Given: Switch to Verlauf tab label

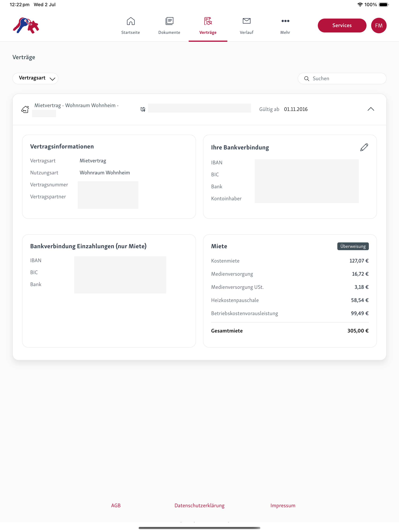Looking at the screenshot, I should 246,32.
